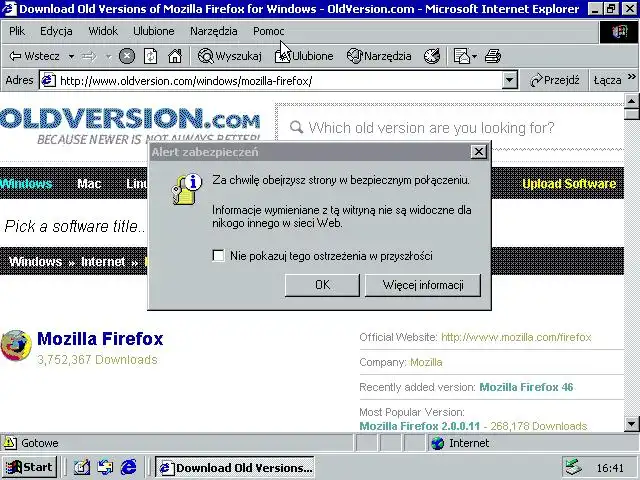Click the page icon in address bar
This screenshot has height=480, width=640.
48,80
